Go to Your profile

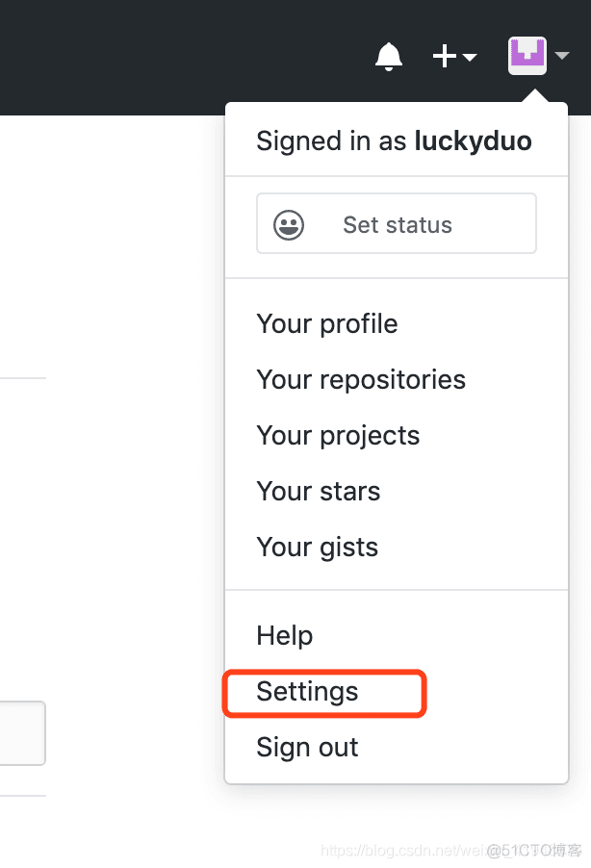(327, 324)
